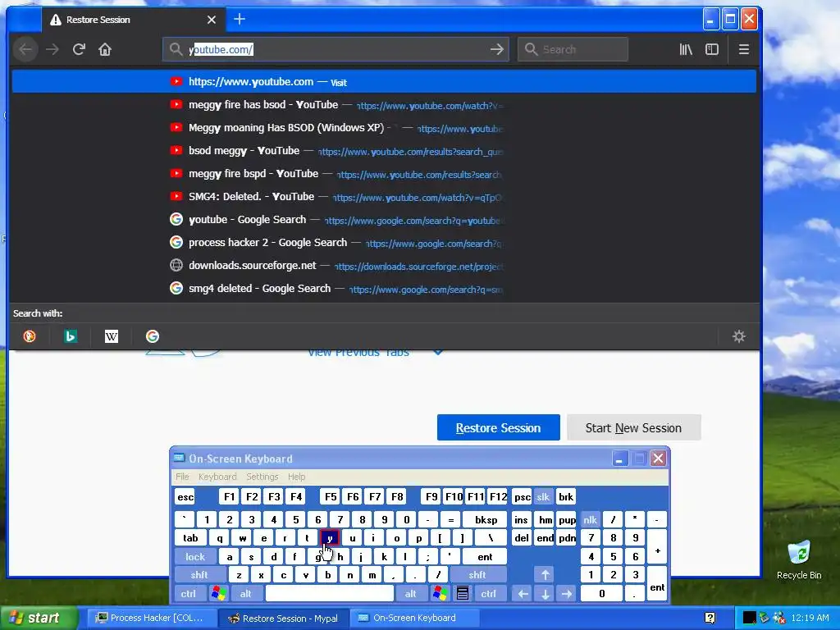Toggle lock (caps) key on keyboard

(195, 557)
